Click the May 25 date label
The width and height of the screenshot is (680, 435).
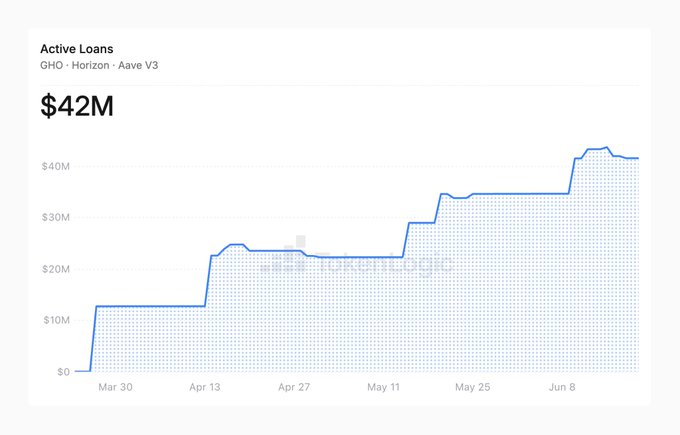[x=473, y=387]
